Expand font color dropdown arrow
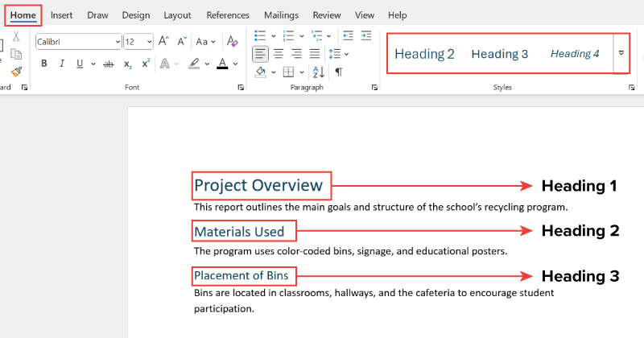This screenshot has width=644, height=338. tap(235, 64)
